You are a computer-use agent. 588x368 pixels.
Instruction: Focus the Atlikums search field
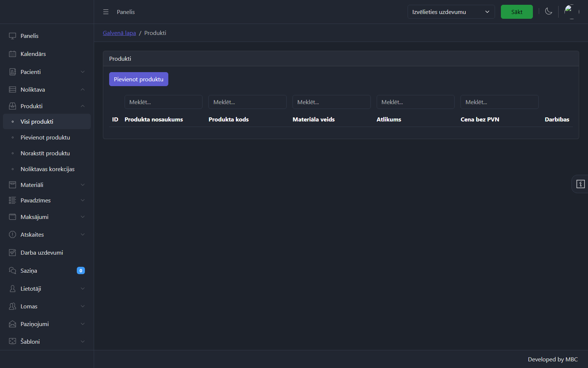(416, 102)
